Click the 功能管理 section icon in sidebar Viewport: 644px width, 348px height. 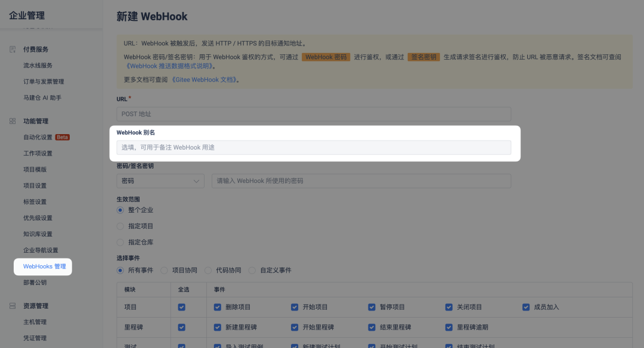click(x=13, y=121)
